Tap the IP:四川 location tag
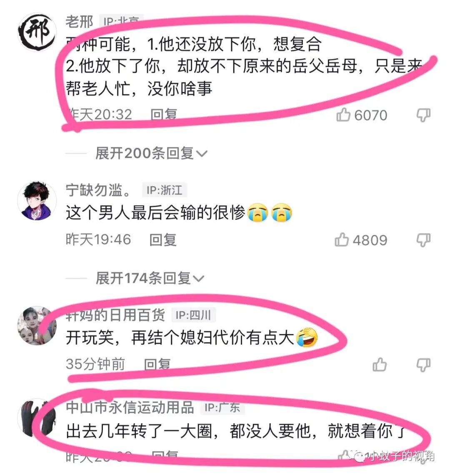Image resolution: width=450 pixels, height=476 pixels. coord(193,315)
